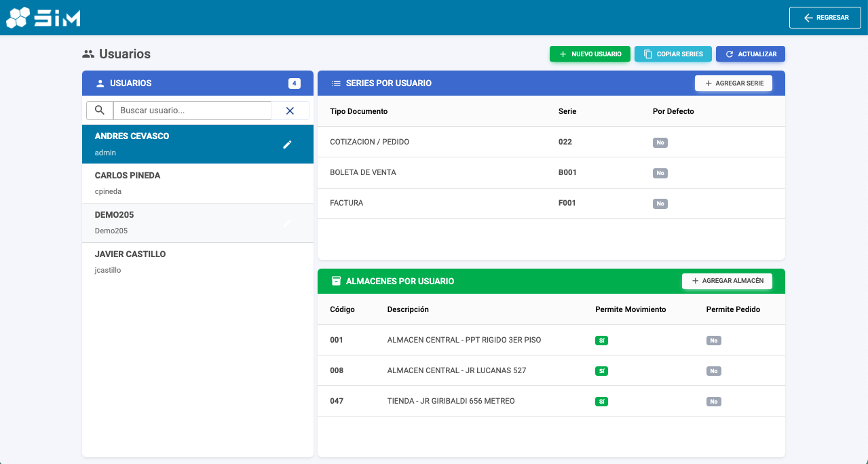Toggle the No default badge for COTIZACION / PEDIDO
The image size is (868, 464).
point(660,142)
